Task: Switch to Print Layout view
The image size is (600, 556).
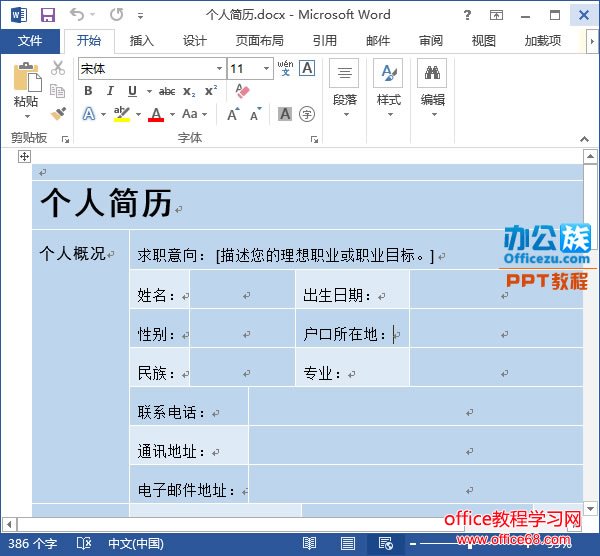Action: (x=347, y=544)
